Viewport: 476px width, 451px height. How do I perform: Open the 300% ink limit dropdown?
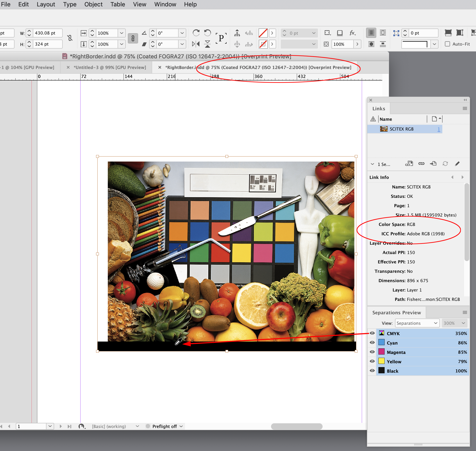point(454,323)
